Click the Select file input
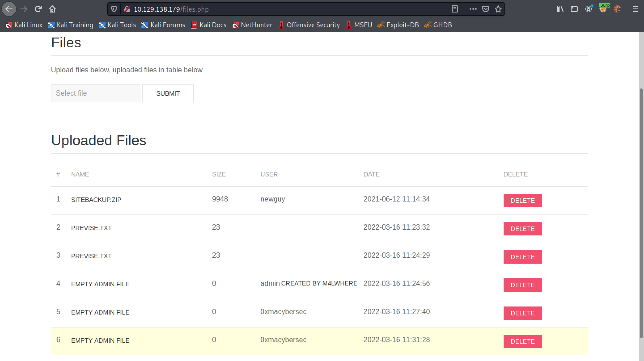This screenshot has width=644, height=361. 95,93
